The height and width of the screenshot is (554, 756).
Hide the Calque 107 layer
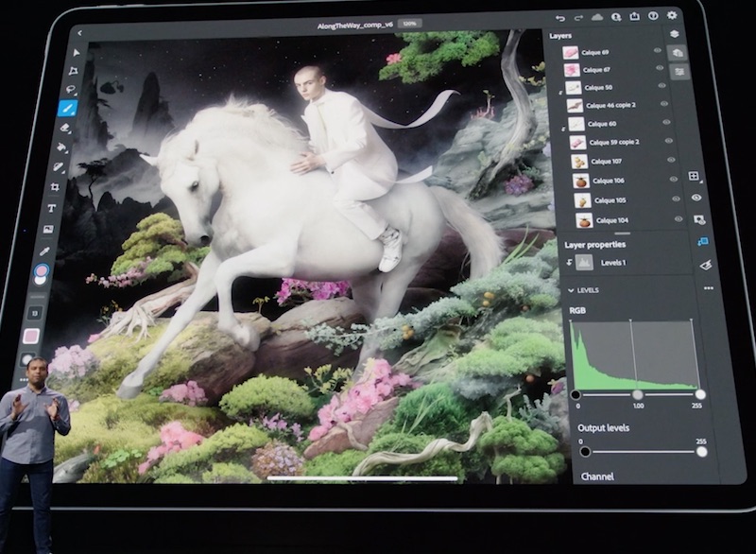click(671, 160)
